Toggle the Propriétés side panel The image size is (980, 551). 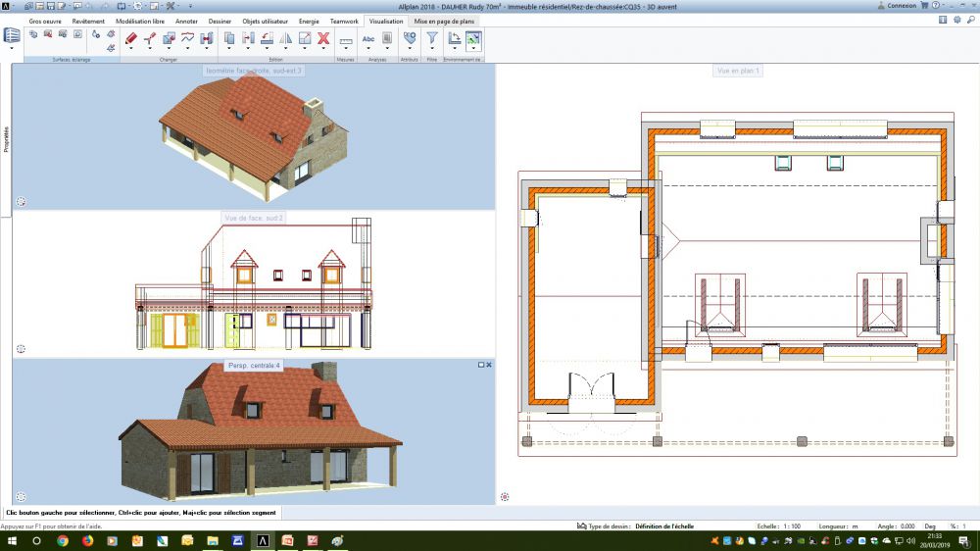6,137
